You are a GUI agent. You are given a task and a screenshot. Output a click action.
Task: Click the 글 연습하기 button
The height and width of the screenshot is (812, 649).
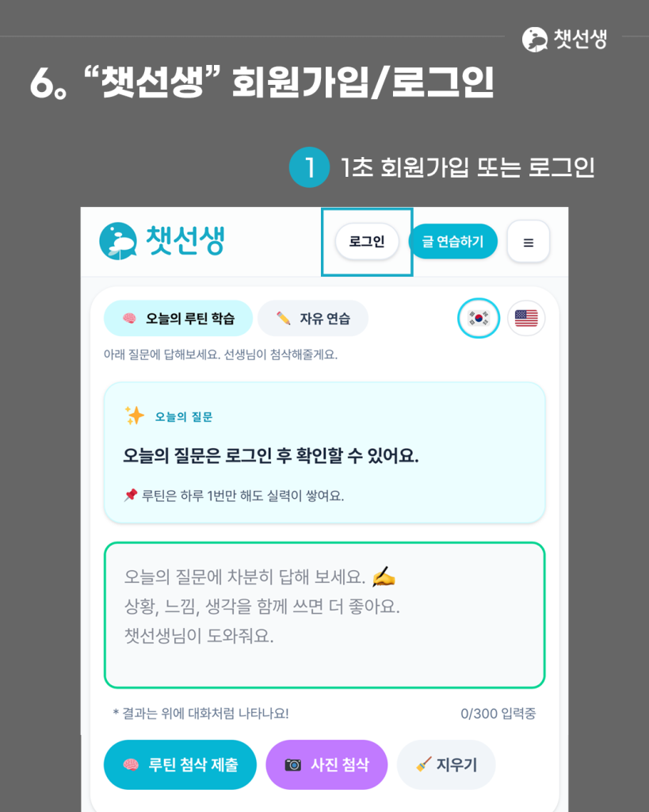point(452,241)
